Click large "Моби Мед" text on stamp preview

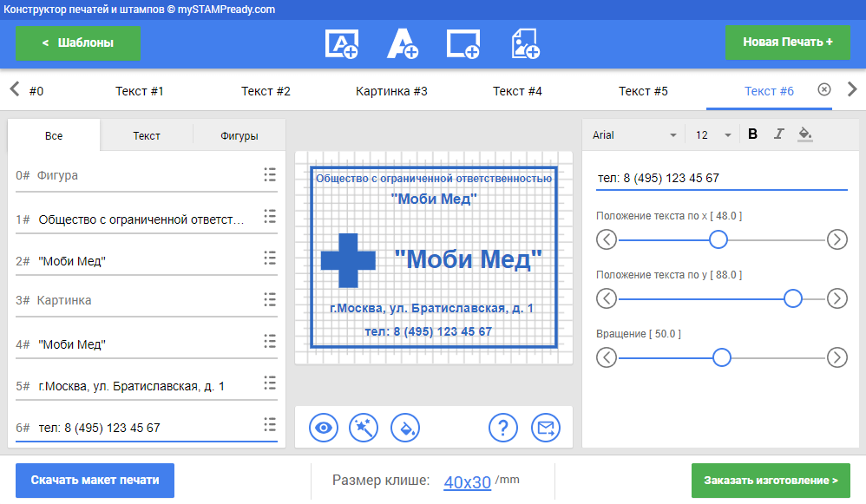click(x=469, y=259)
